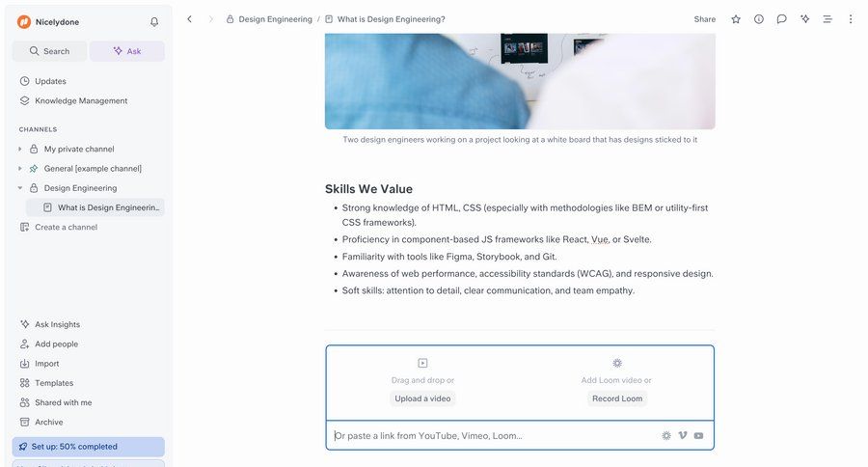The height and width of the screenshot is (467, 868).
Task: Open the comments speech bubble icon
Action: point(781,19)
